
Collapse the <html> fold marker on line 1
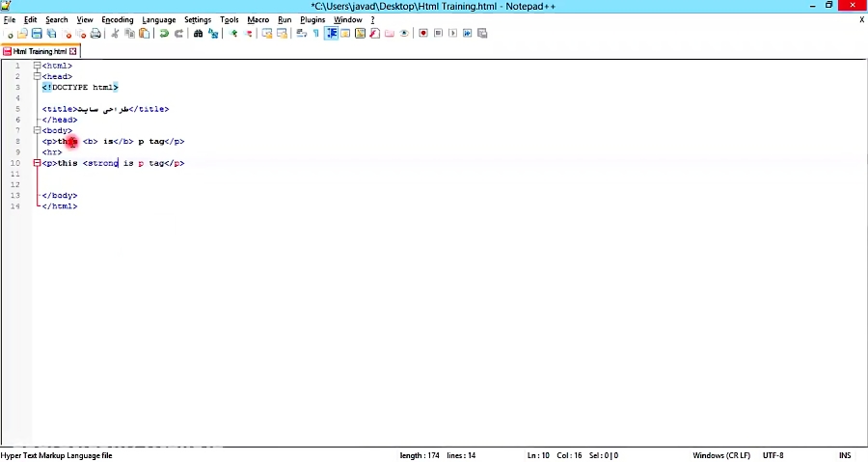click(x=37, y=66)
